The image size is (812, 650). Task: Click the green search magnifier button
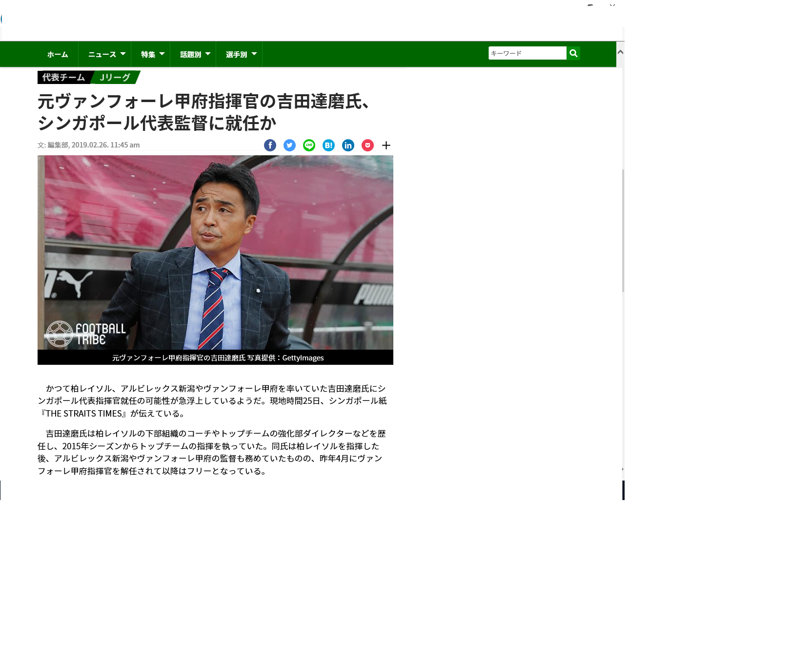(x=573, y=53)
